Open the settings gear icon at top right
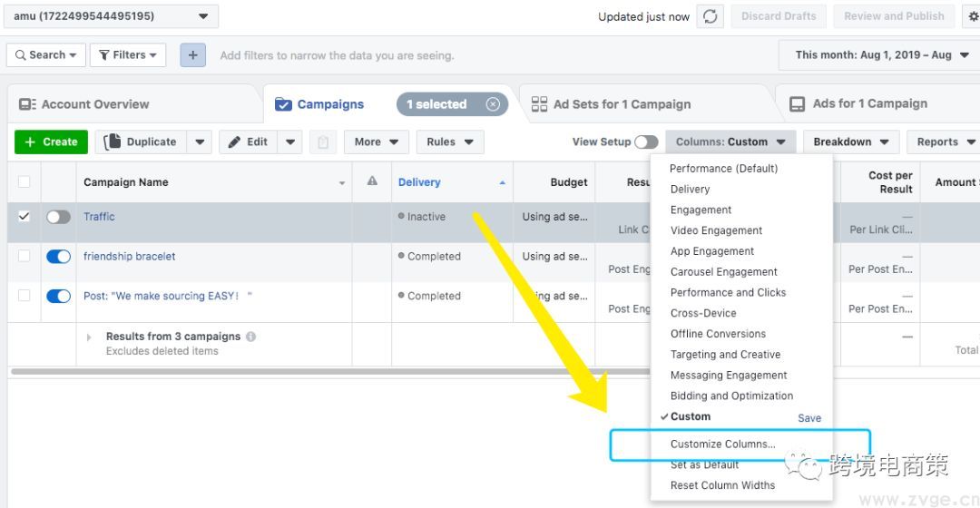This screenshot has height=508, width=980. pos(974,16)
